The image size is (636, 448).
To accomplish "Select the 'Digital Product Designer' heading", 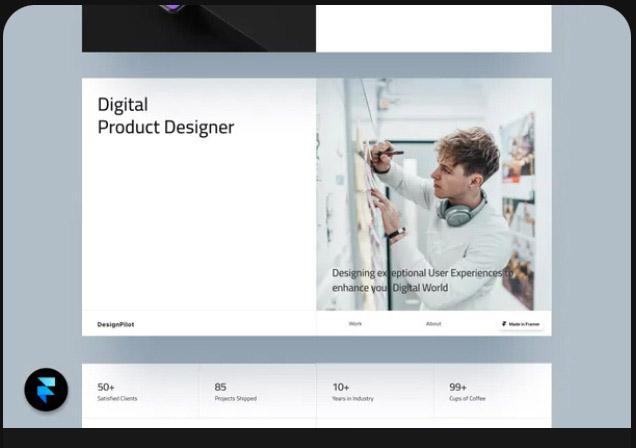I will tap(165, 116).
